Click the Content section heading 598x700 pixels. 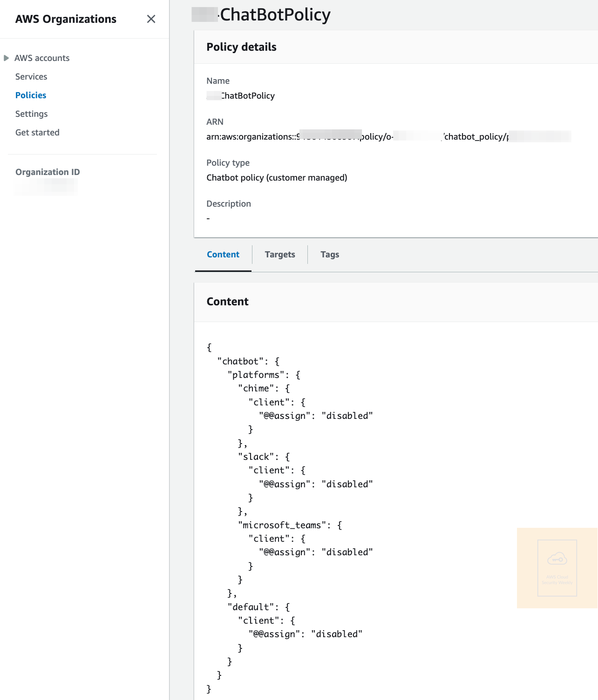[227, 302]
